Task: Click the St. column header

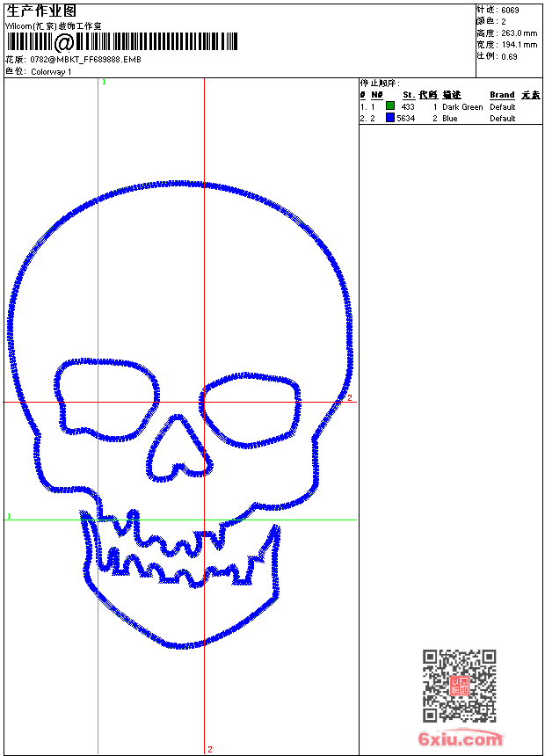Action: point(408,95)
